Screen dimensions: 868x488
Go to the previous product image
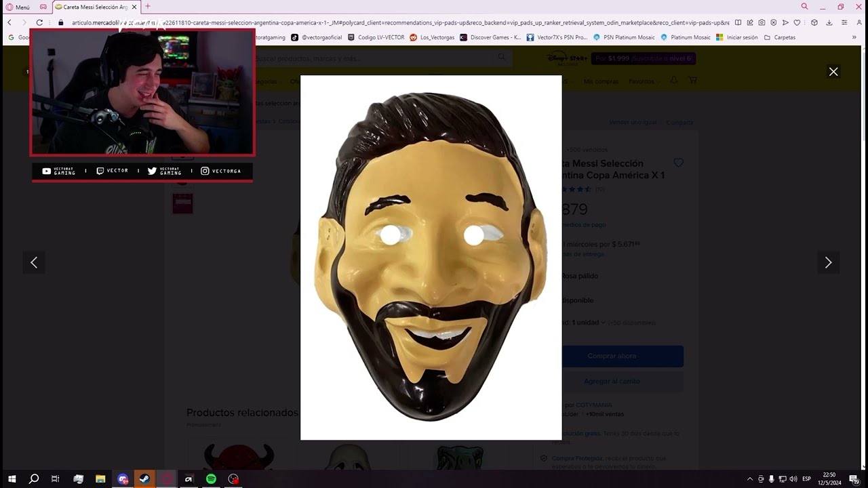tap(34, 262)
